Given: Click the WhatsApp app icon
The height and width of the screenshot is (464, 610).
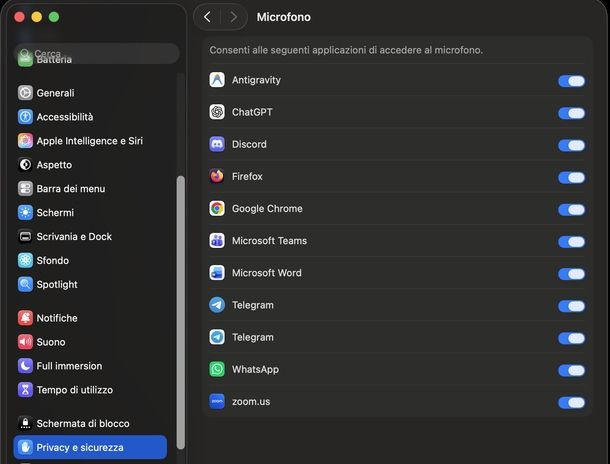Looking at the screenshot, I should click(x=217, y=369).
